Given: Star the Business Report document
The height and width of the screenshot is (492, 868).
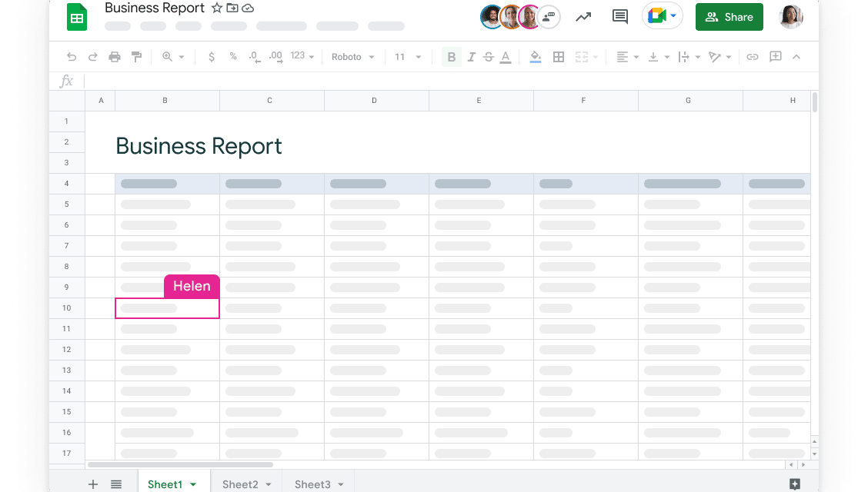Looking at the screenshot, I should click(217, 8).
